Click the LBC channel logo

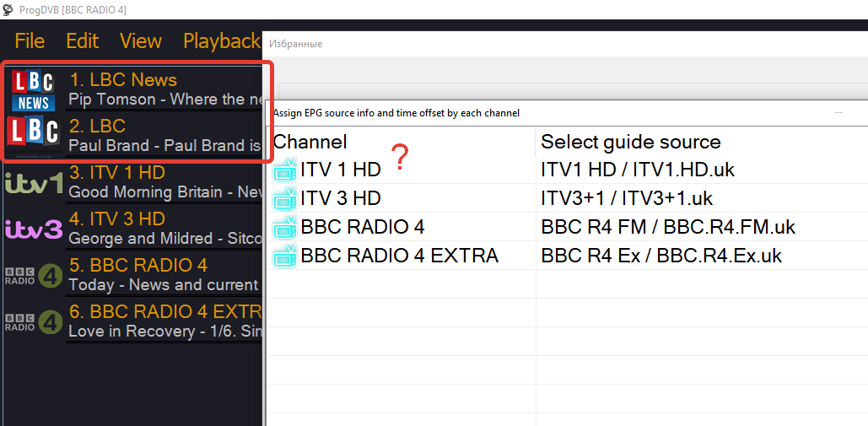click(x=34, y=136)
